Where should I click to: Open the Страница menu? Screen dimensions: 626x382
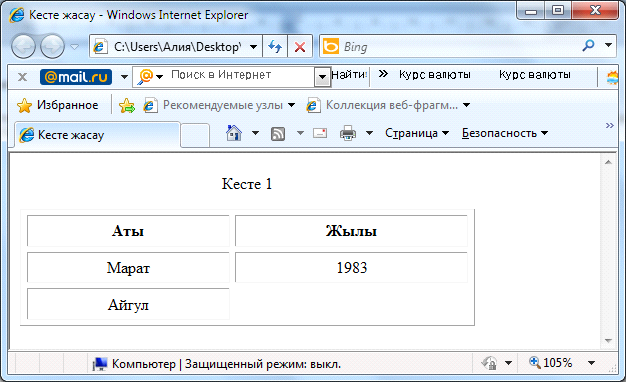pos(417,133)
